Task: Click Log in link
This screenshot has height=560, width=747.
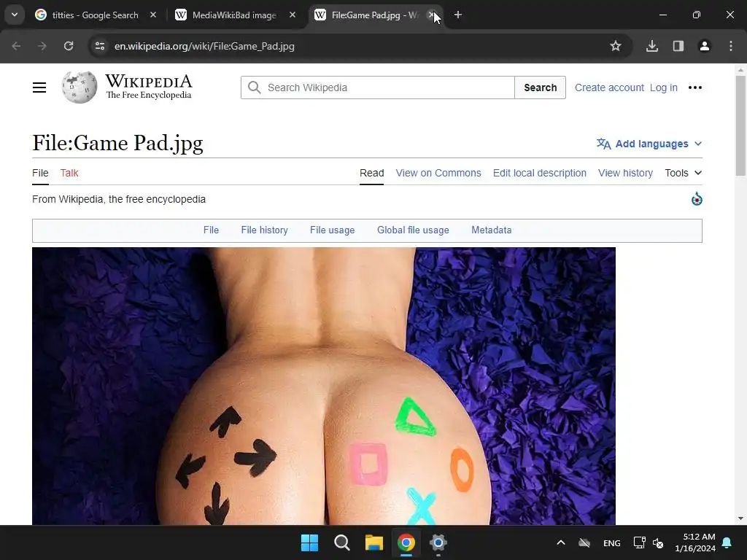Action: point(663,87)
